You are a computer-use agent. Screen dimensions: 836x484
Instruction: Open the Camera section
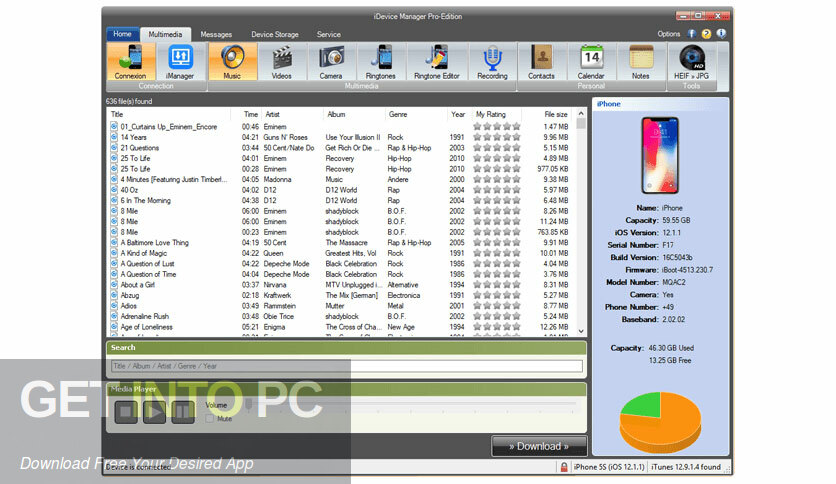pos(331,62)
